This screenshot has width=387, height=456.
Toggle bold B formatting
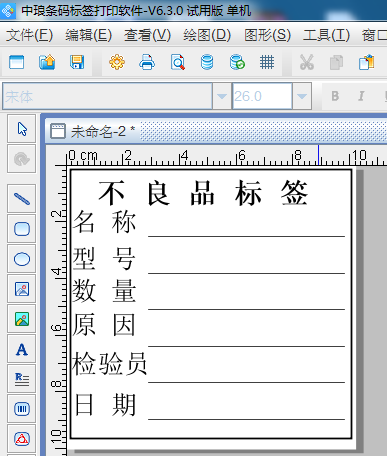pos(335,96)
